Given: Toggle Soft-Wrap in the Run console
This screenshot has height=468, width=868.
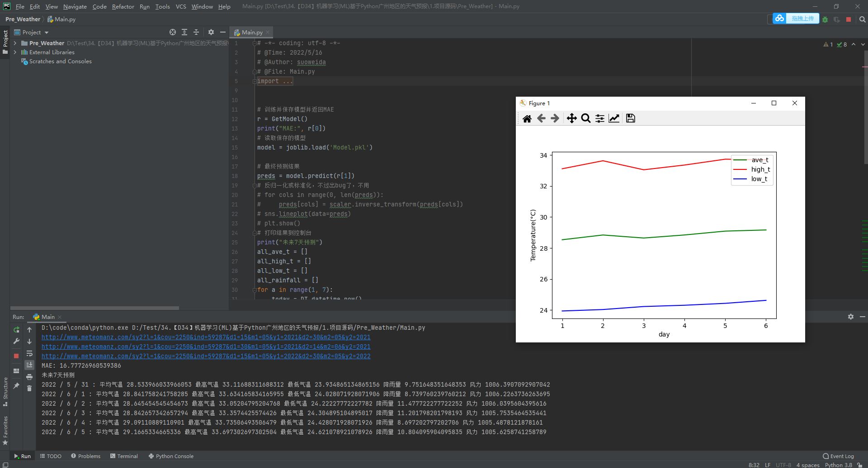Looking at the screenshot, I should (x=29, y=353).
